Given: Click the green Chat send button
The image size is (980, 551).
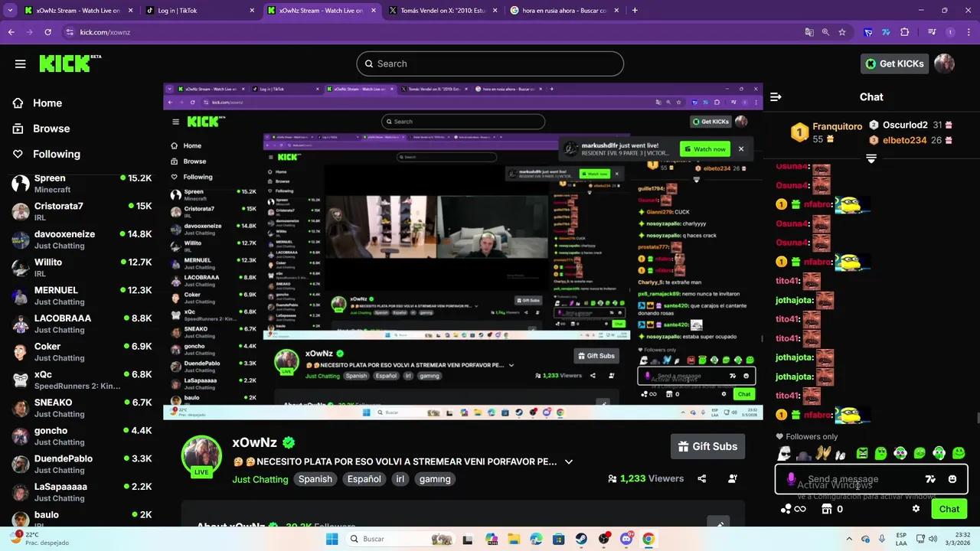Looking at the screenshot, I should coord(949,509).
